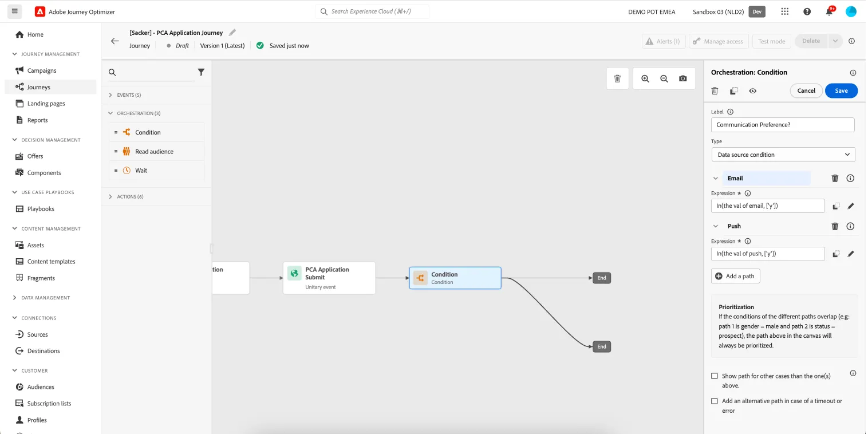Delete the condition activity in panel header
This screenshot has height=434, width=868.
pos(715,91)
